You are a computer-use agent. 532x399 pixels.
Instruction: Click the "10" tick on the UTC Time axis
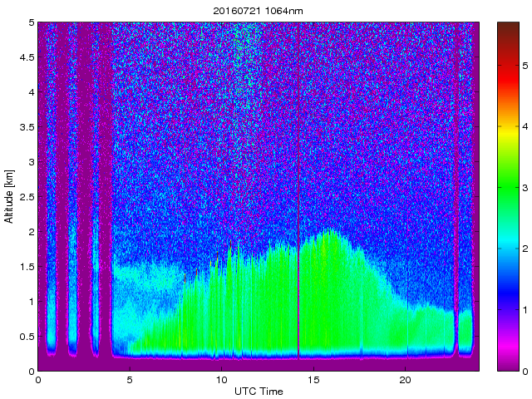[221, 379]
